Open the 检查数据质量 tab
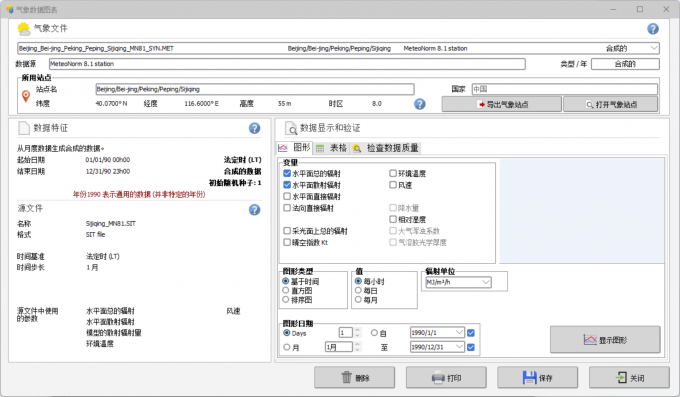The height and width of the screenshot is (397, 680). click(385, 148)
